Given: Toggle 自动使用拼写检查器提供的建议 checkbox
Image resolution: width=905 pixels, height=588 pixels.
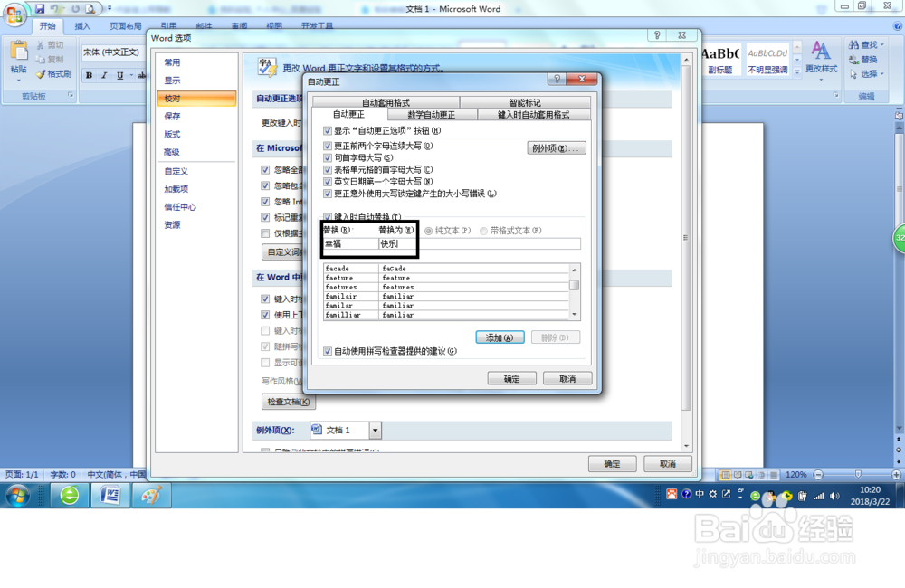Looking at the screenshot, I should point(328,351).
